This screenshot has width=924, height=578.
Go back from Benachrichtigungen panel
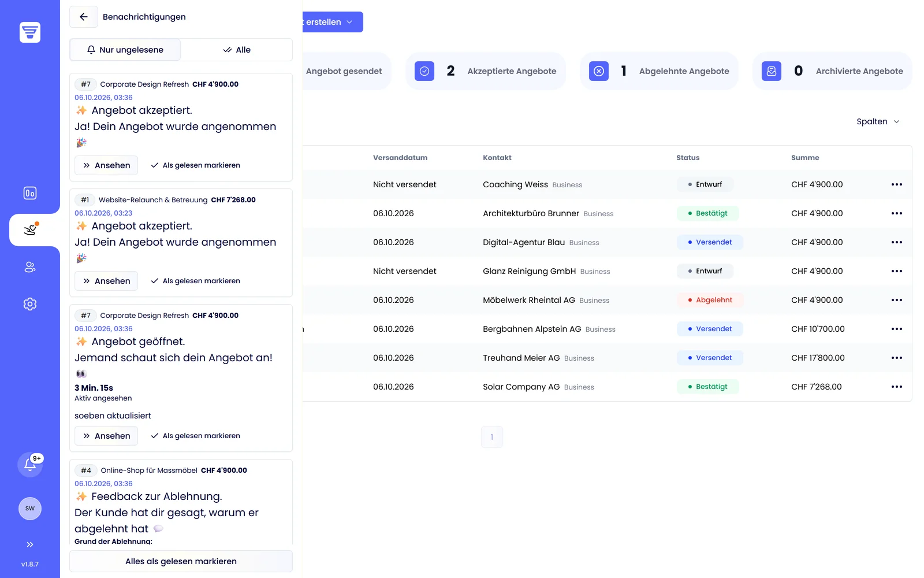(x=84, y=17)
